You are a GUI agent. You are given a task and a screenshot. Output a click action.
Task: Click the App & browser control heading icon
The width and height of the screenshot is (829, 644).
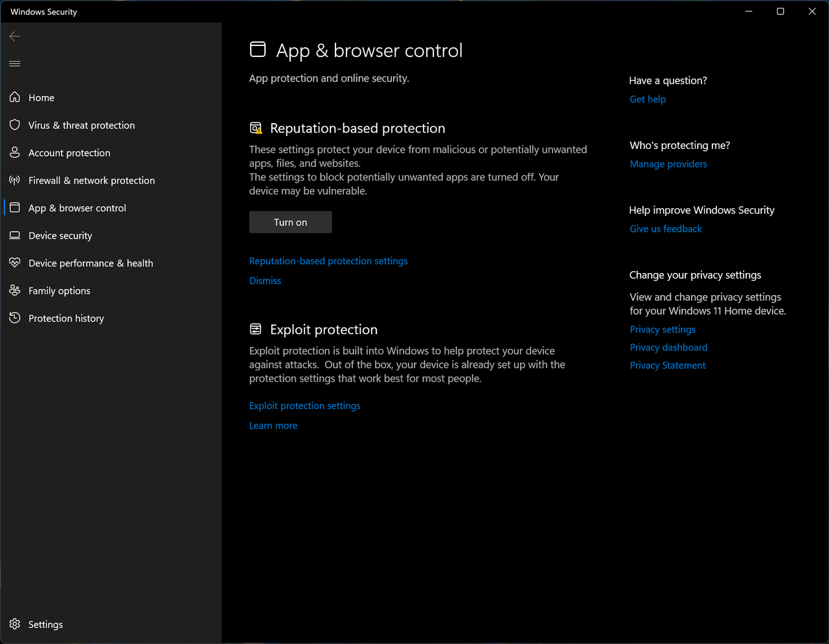(258, 50)
